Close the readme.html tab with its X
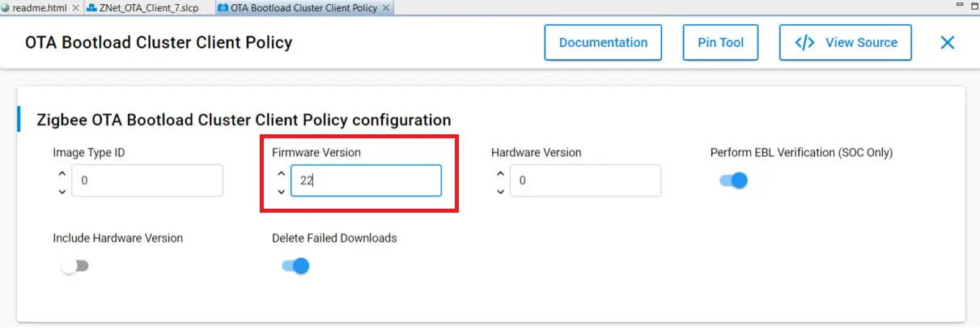This screenshot has width=980, height=330. tap(76, 8)
